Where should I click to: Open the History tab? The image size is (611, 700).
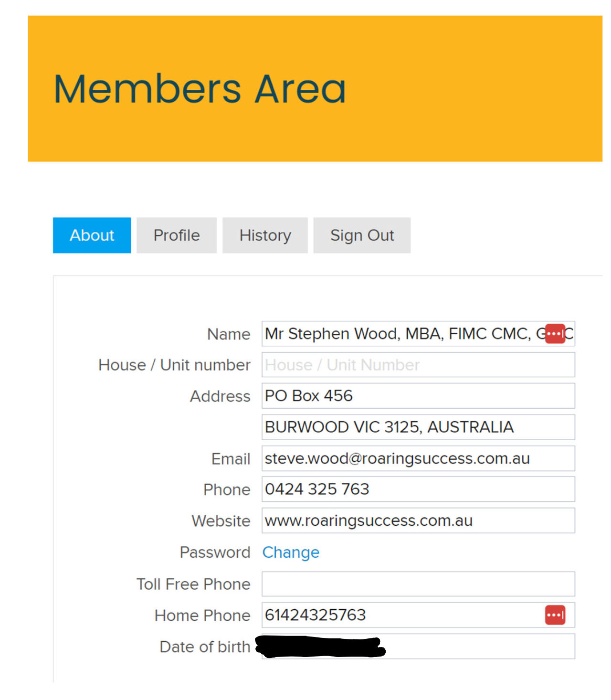[265, 235]
